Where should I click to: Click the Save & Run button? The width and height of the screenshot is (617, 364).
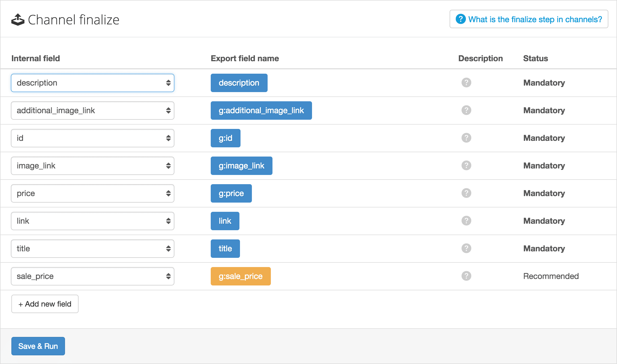[x=38, y=346]
